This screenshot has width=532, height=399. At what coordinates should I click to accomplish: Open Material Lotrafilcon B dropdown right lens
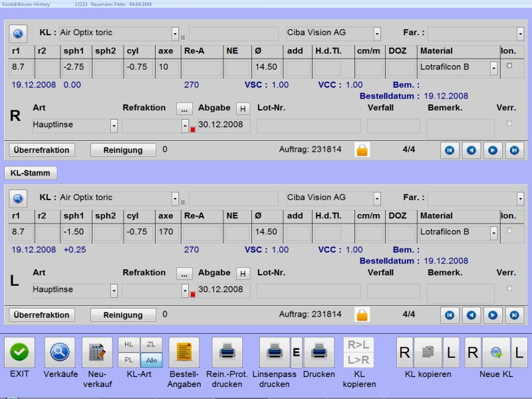click(x=494, y=68)
